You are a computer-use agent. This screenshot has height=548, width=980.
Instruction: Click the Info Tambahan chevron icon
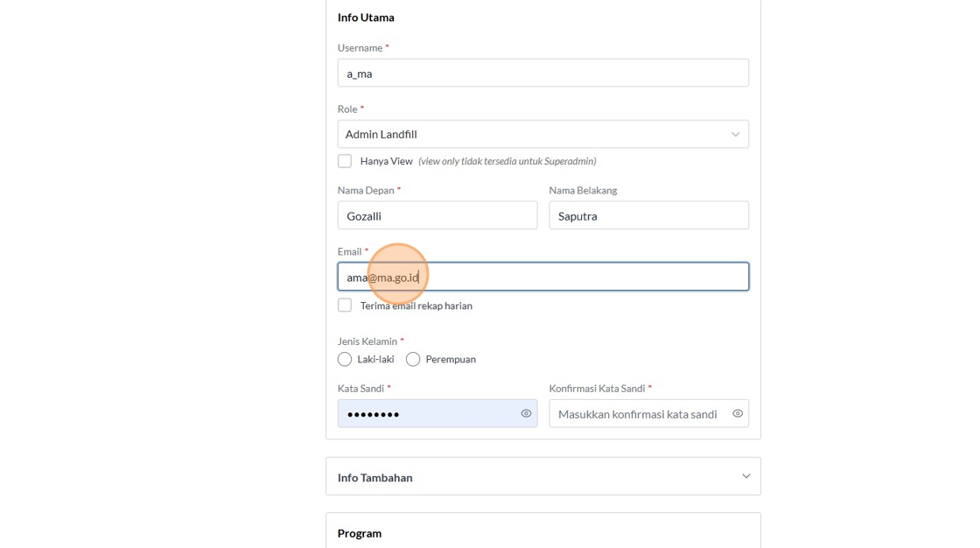[745, 476]
